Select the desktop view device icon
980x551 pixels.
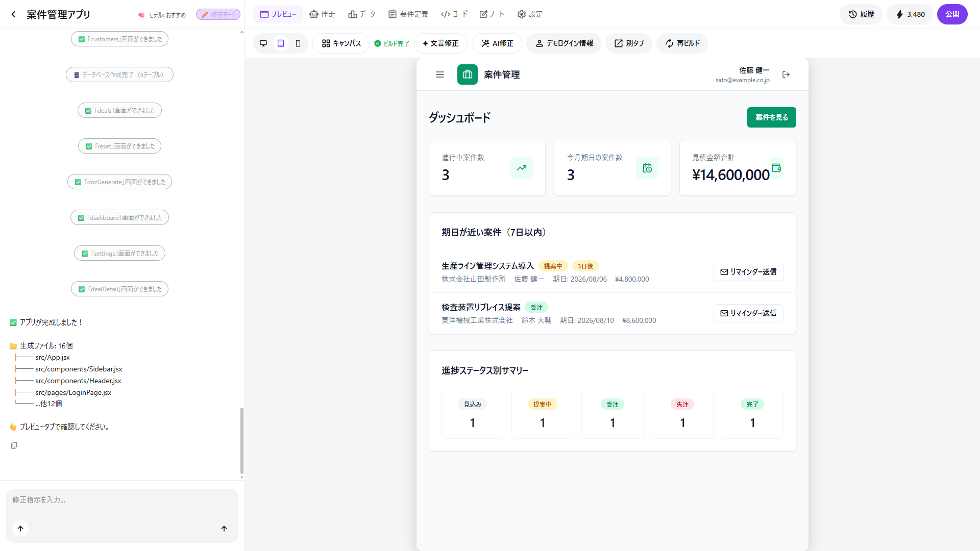[263, 43]
